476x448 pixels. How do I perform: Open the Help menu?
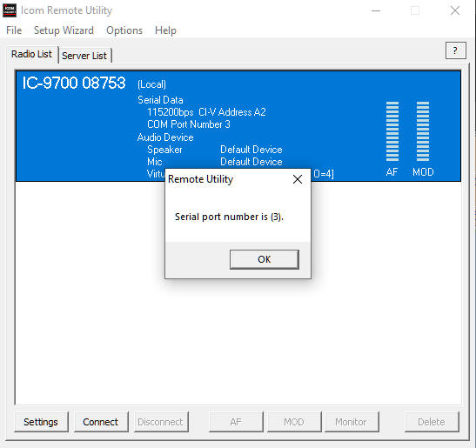(x=165, y=30)
